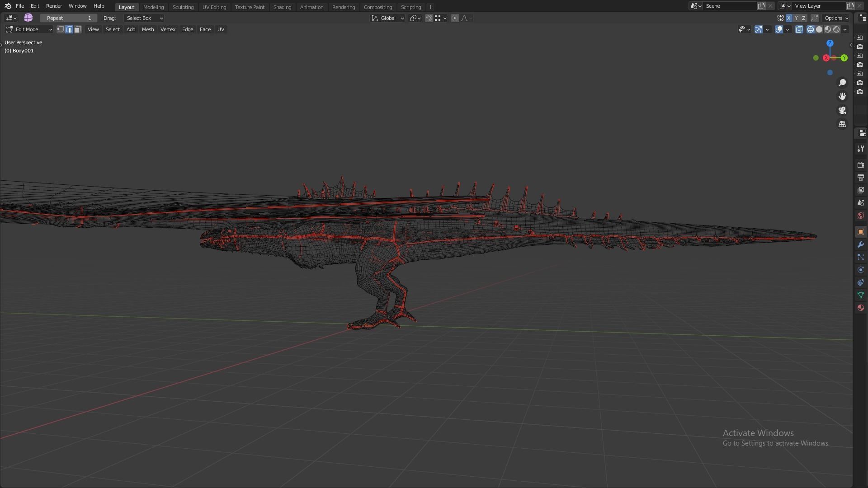Enable vertex select mode
This screenshot has height=488, width=868.
pos(60,29)
